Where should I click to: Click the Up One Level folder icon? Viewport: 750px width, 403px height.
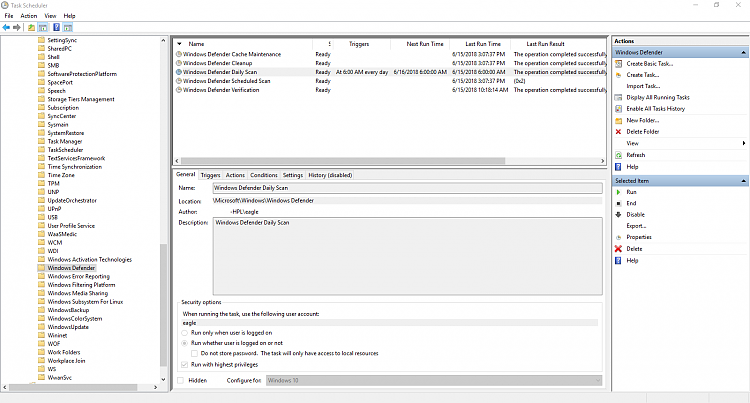(32, 27)
